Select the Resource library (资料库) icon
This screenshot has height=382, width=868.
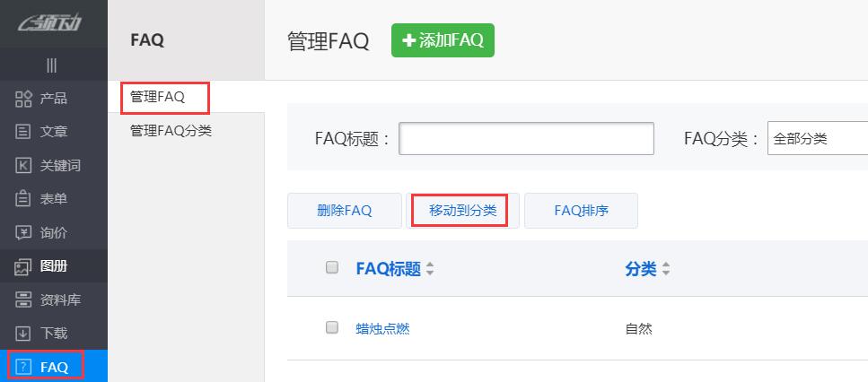[x=24, y=300]
